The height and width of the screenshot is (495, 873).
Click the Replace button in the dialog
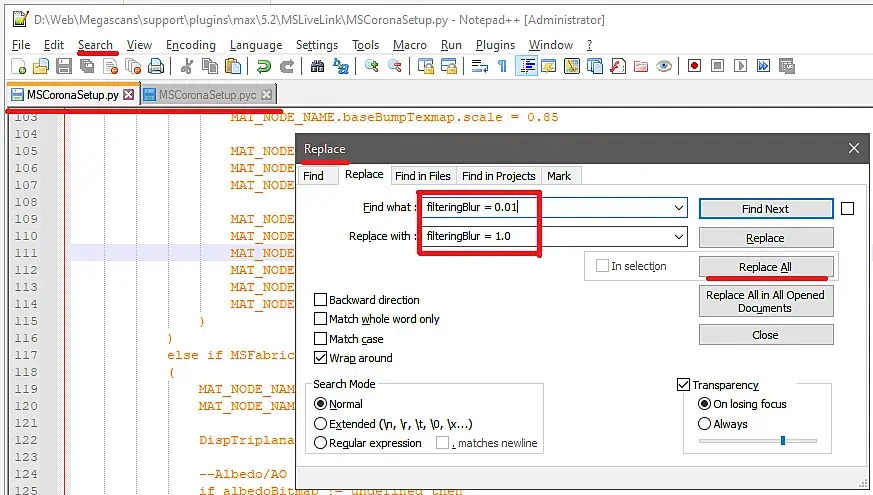(x=766, y=238)
